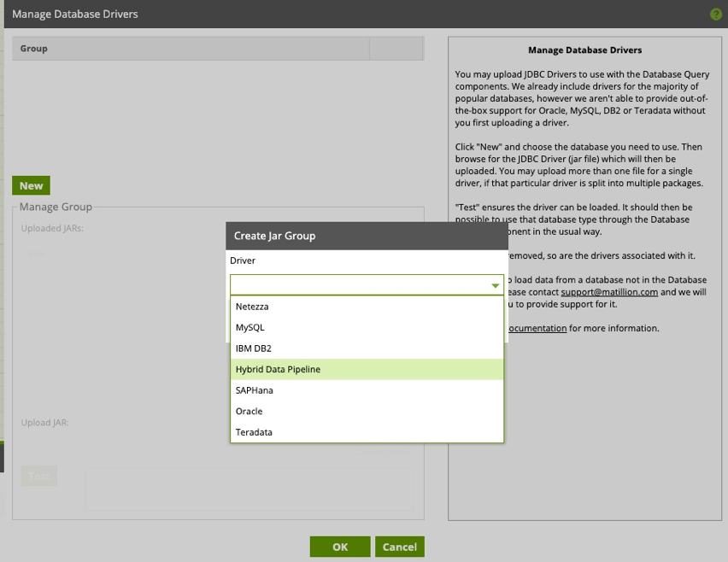This screenshot has height=562, width=728.
Task: Select Netezza from the driver list
Action: 367,307
